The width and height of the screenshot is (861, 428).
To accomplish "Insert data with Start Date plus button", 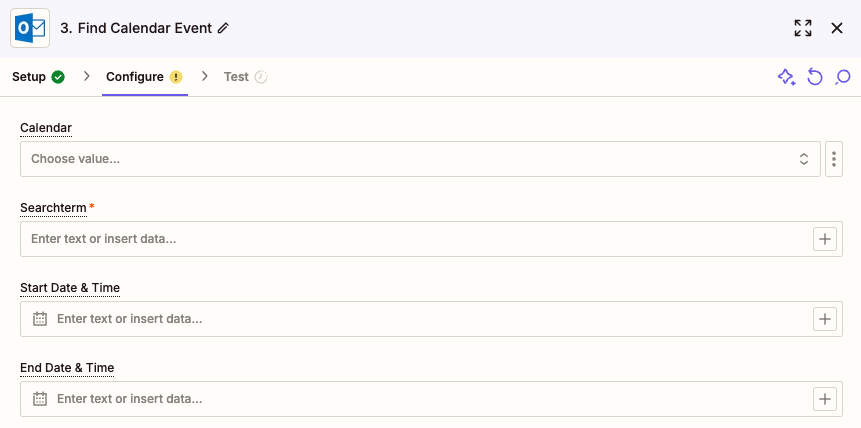I will [825, 319].
